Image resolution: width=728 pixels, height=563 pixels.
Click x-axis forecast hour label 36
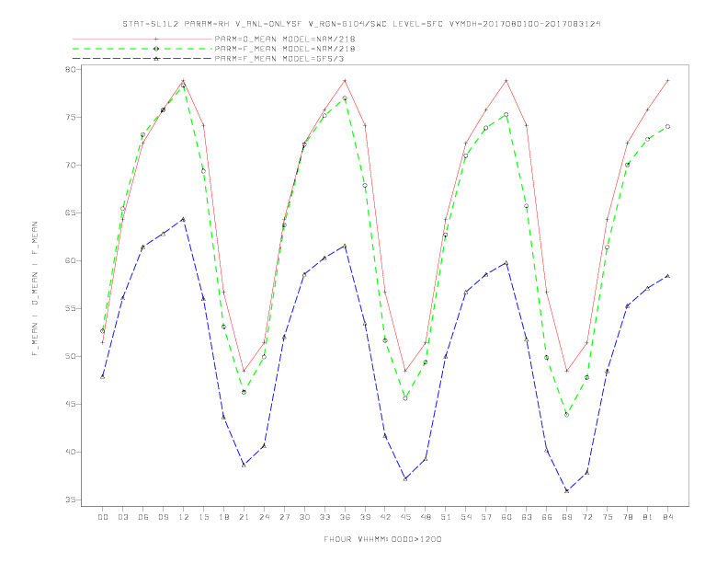click(345, 517)
